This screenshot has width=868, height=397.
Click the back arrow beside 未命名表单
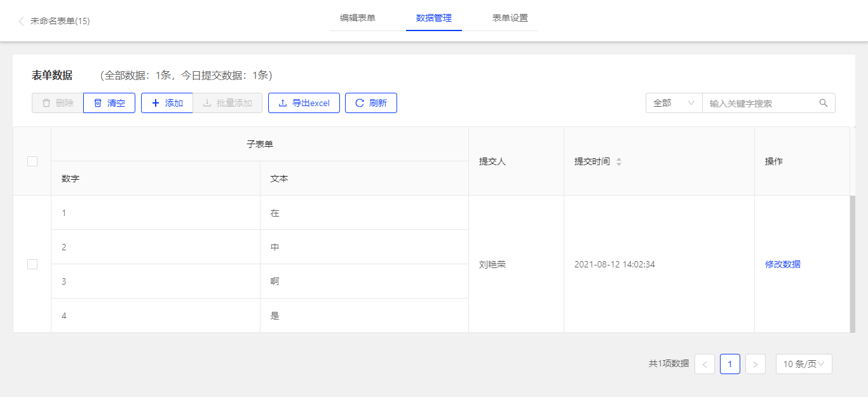[21, 21]
